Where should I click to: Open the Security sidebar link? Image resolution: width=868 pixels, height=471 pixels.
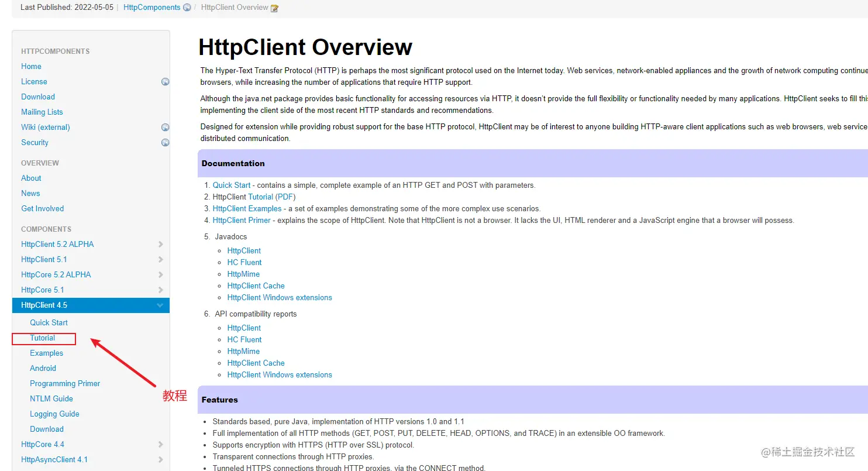pos(35,142)
